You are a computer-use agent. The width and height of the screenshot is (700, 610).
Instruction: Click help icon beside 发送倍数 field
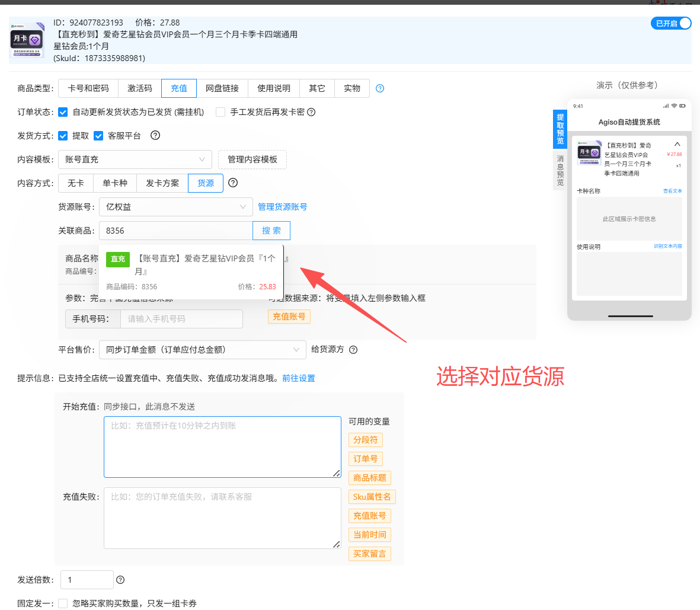click(x=120, y=580)
